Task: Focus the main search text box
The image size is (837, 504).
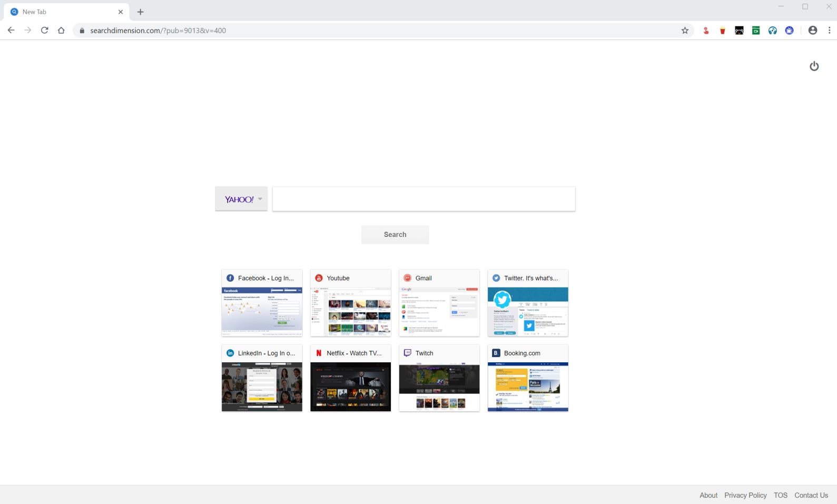Action: coord(424,199)
